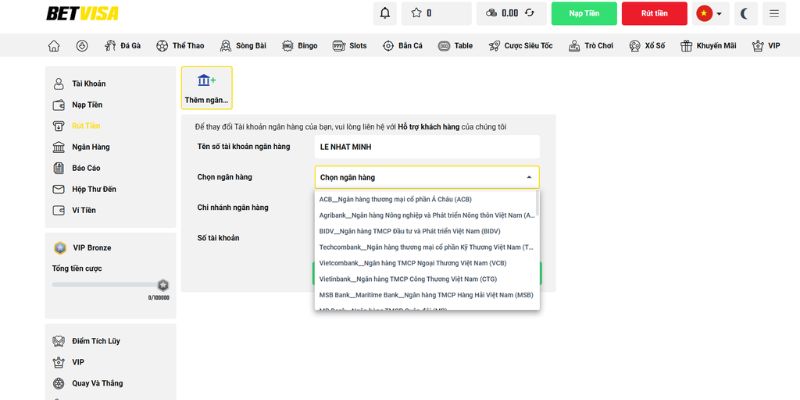Screen dimensions: 800x400
Task: Click the Tổng tiền cược progress bar
Action: [106, 285]
